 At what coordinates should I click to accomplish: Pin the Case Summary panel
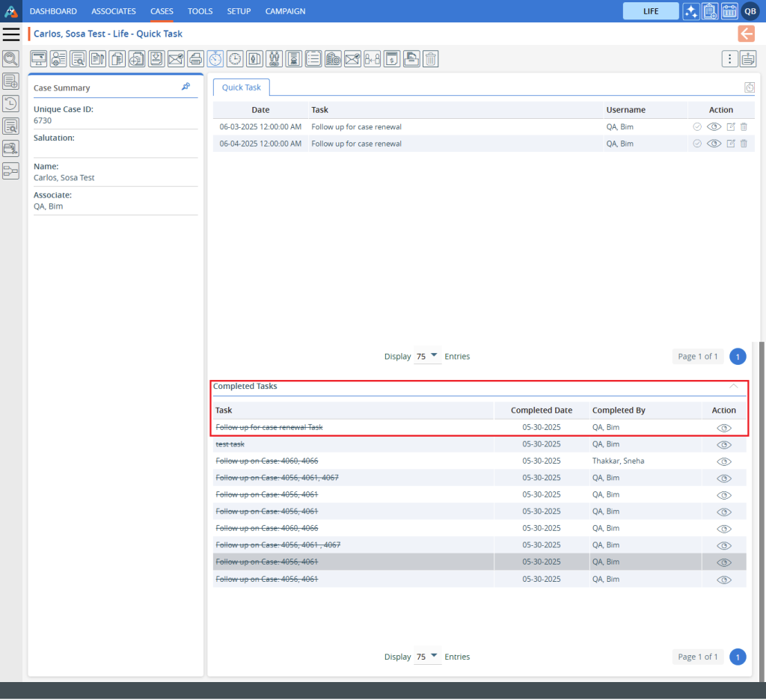tap(186, 87)
